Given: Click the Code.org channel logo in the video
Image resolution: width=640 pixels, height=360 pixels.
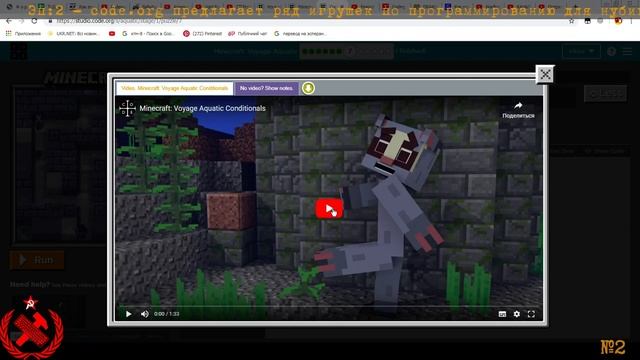Looking at the screenshot, I should 127,108.
